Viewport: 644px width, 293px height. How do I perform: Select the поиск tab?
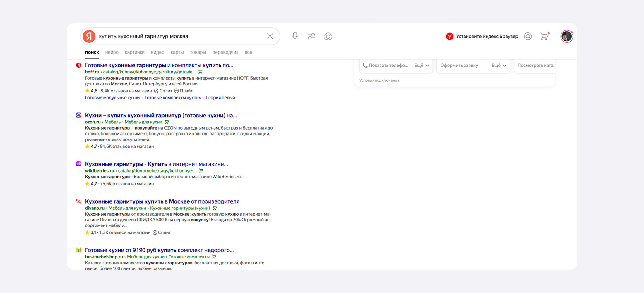click(92, 52)
